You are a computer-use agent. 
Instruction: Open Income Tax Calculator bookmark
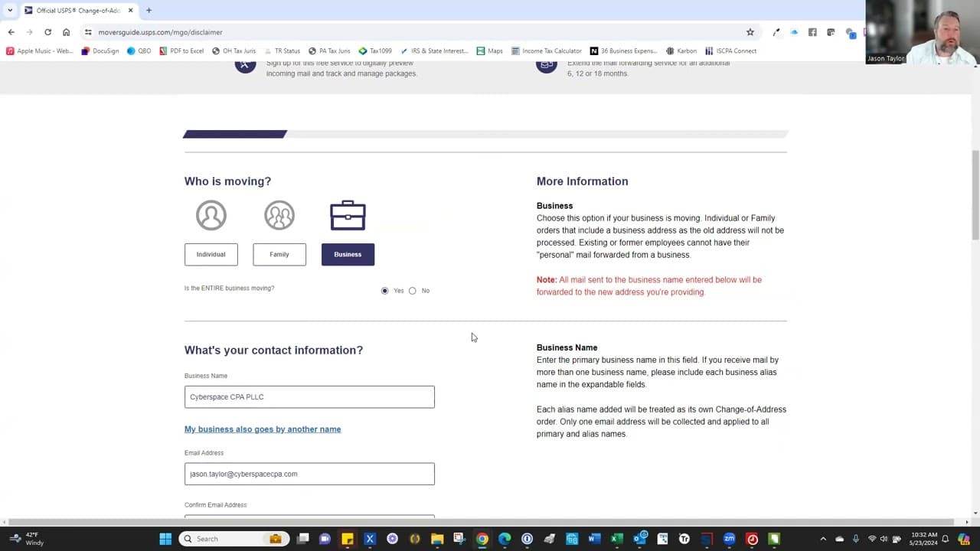pos(547,51)
